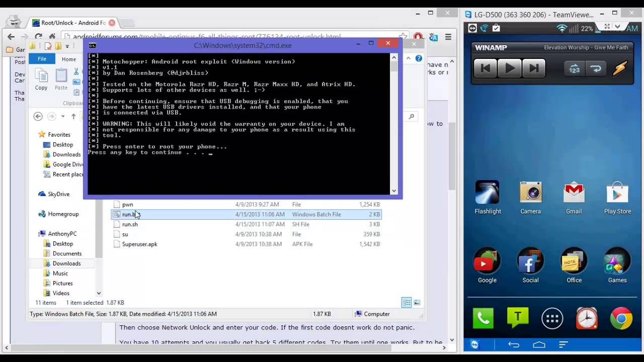
Task: Expand the TeamViewer toolbar chevron
Action: click(x=618, y=27)
